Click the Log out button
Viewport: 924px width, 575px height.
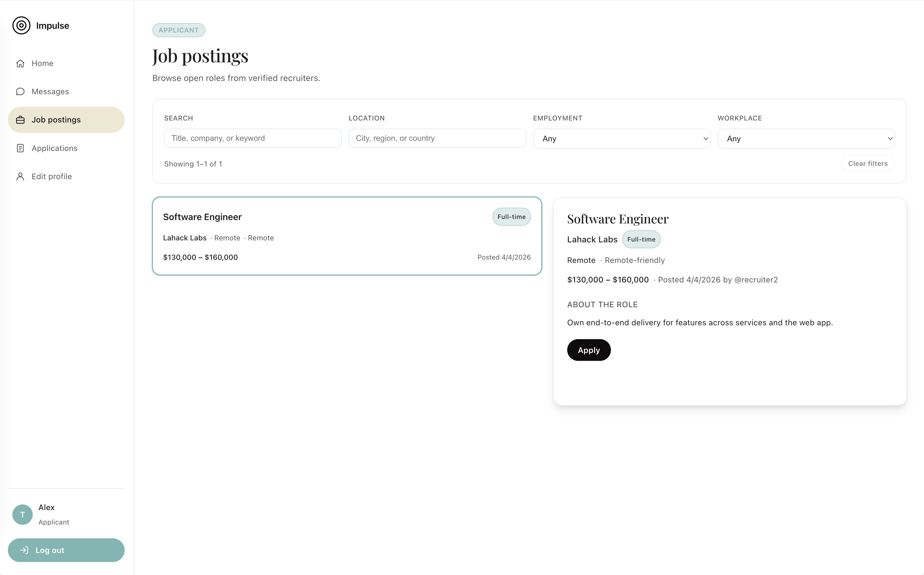click(x=66, y=550)
